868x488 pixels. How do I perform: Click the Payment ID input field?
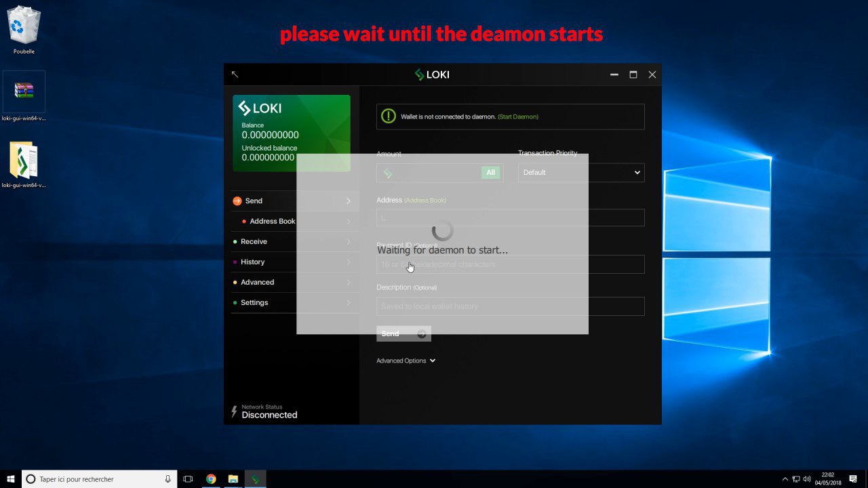(x=510, y=264)
